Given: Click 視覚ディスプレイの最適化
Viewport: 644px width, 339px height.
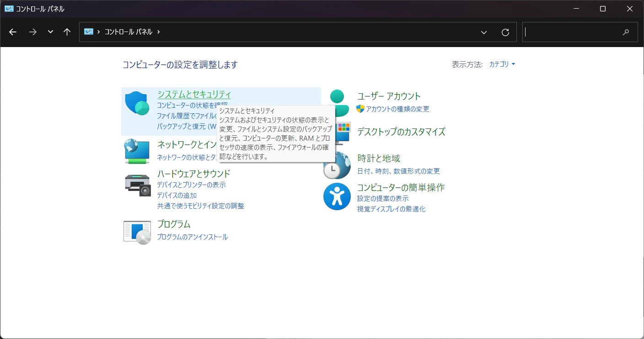Looking at the screenshot, I should (392, 209).
